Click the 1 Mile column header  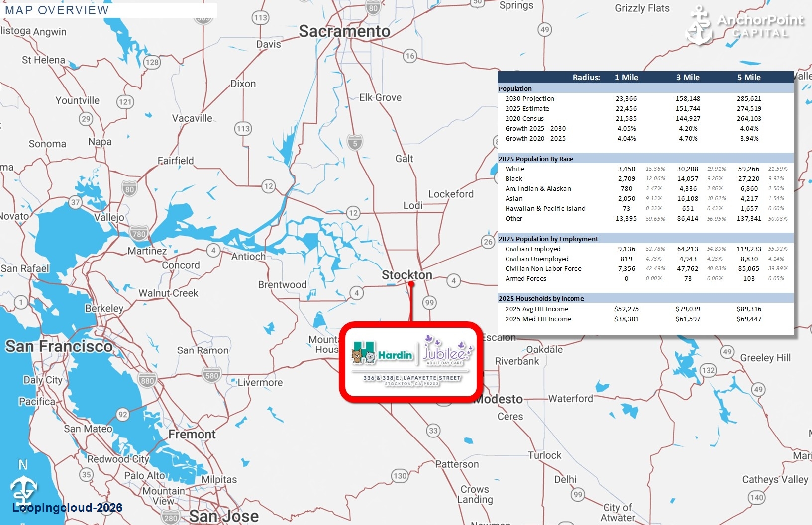click(x=626, y=77)
